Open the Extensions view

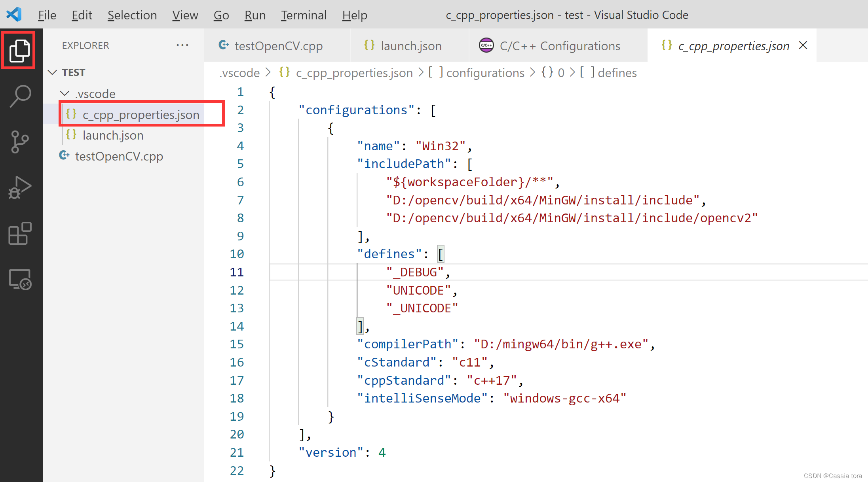pos(20,233)
